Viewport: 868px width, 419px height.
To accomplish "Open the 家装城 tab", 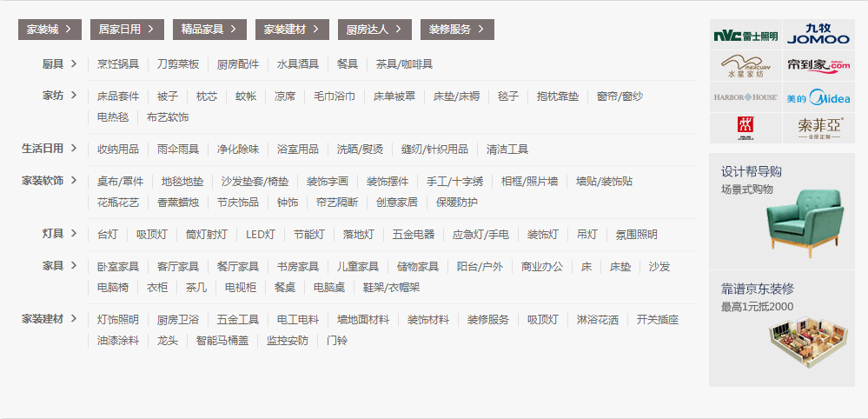I will point(50,30).
